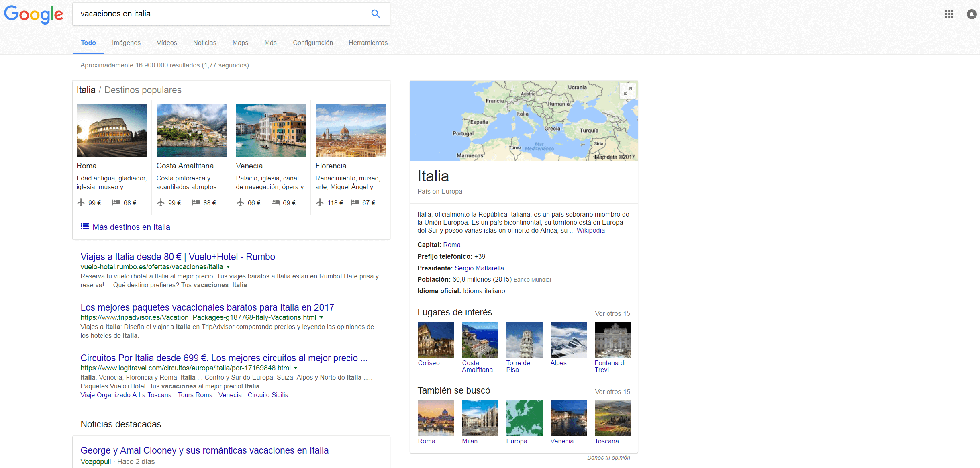
Task: Open the Florencia destination photo
Action: 351,131
